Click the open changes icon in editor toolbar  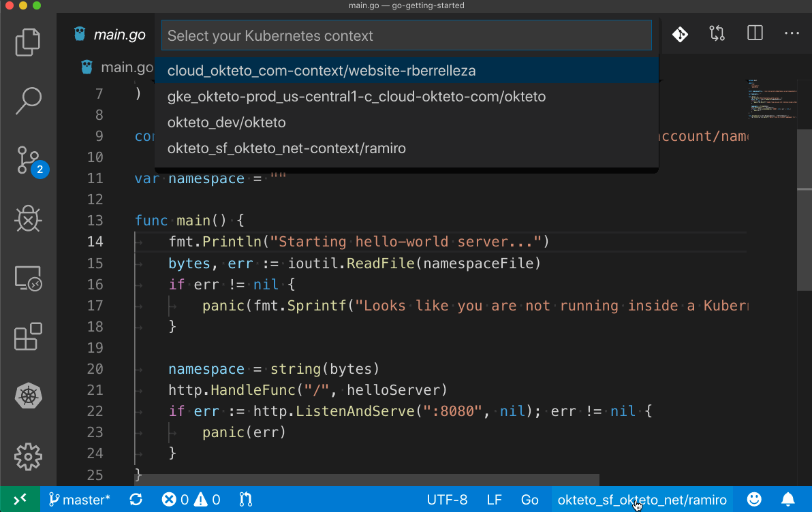click(x=717, y=33)
